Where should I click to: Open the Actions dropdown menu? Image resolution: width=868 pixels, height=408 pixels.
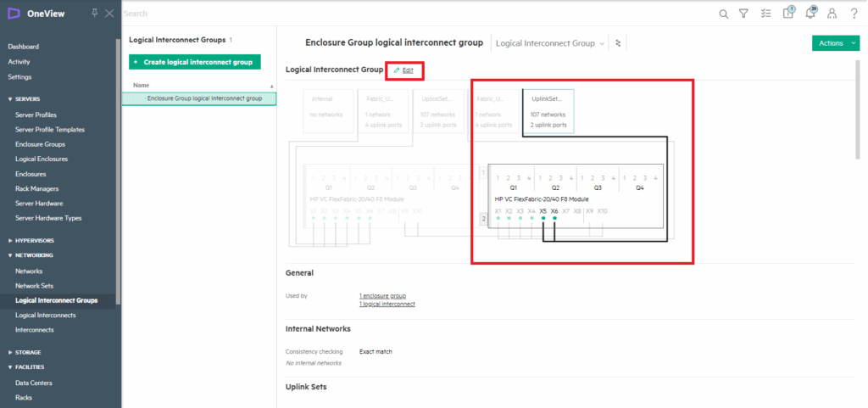pyautogui.click(x=835, y=43)
